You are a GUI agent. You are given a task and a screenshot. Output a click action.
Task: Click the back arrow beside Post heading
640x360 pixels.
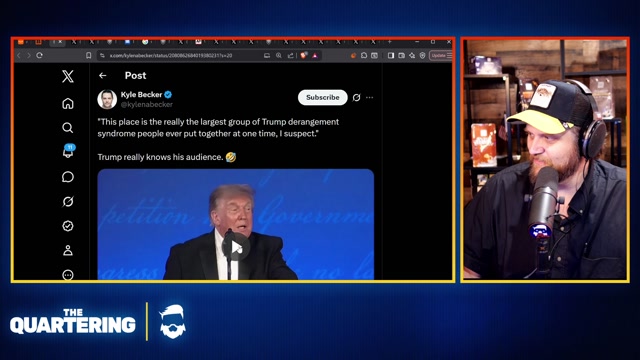pyautogui.click(x=103, y=76)
